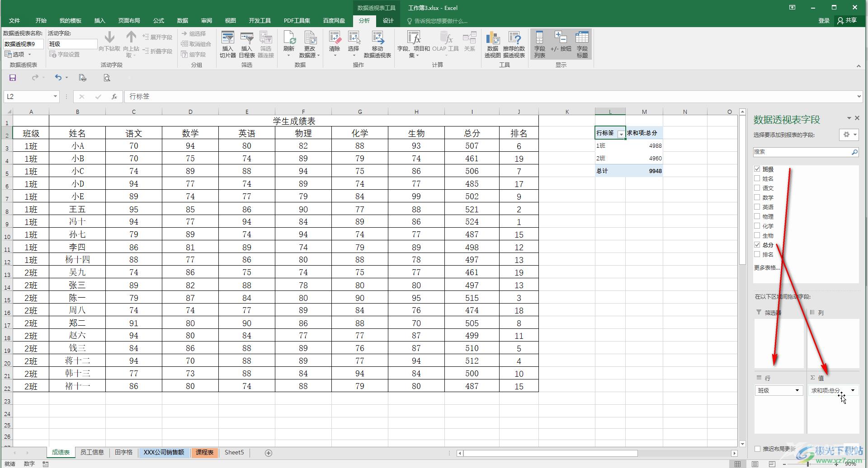
Task: Click Move PivotTable icon
Action: point(377,44)
